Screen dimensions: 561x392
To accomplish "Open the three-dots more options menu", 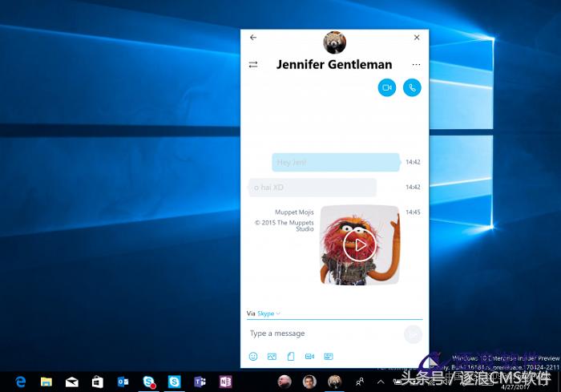I will (x=416, y=65).
